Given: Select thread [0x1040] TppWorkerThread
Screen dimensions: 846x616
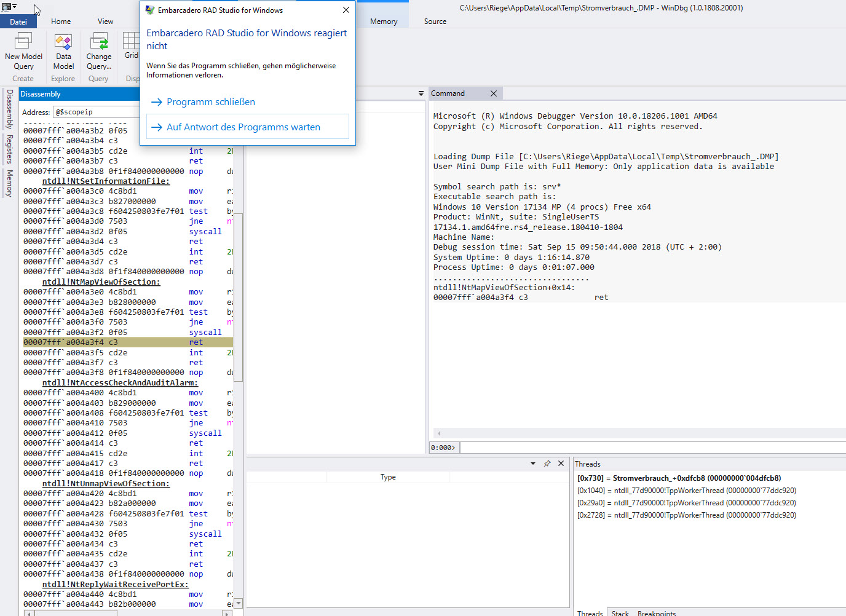Looking at the screenshot, I should [x=686, y=491].
